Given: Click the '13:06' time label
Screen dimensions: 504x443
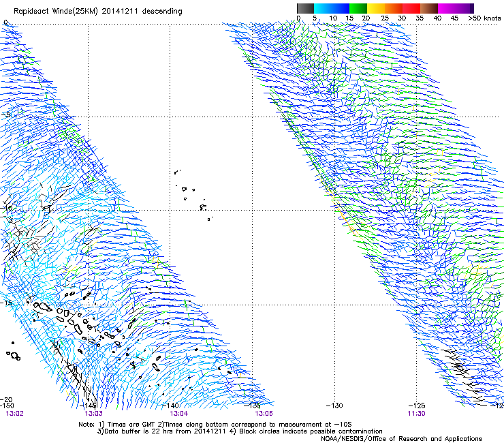Looking at the screenshot, I should [264, 414].
